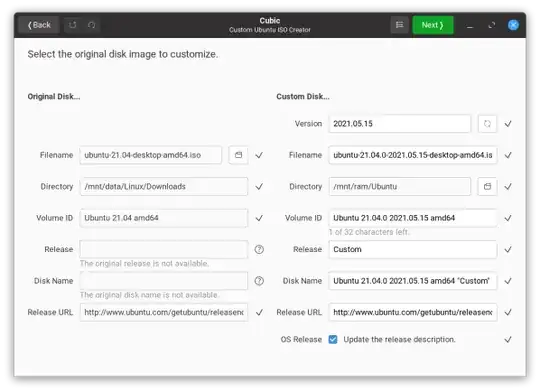This screenshot has height=392, width=540.
Task: Edit the custom Release field 'Custom'
Action: tap(413, 249)
